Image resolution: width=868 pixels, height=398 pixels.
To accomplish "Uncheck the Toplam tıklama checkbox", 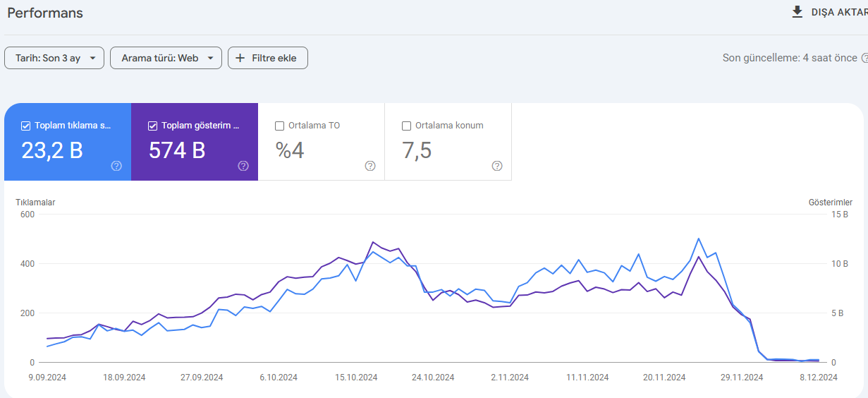I will [x=25, y=126].
